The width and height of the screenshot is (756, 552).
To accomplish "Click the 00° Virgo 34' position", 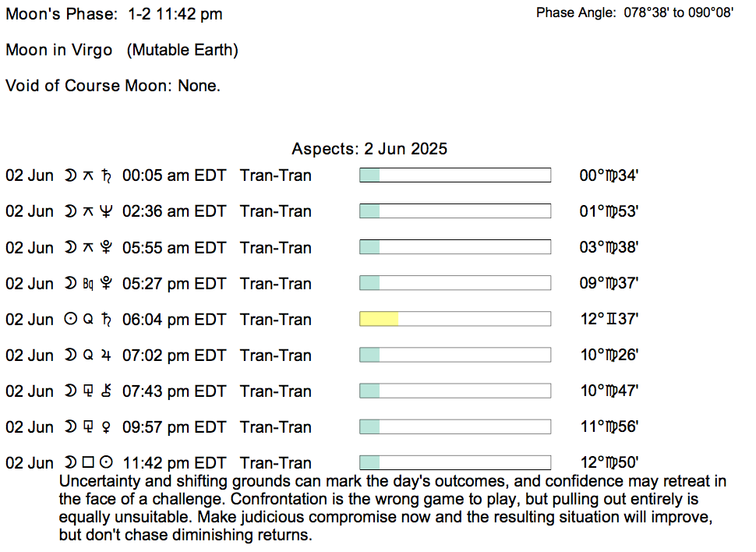I will point(609,175).
